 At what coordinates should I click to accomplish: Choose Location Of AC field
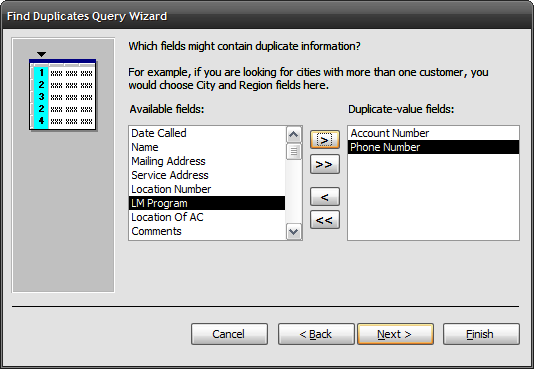pyautogui.click(x=207, y=217)
